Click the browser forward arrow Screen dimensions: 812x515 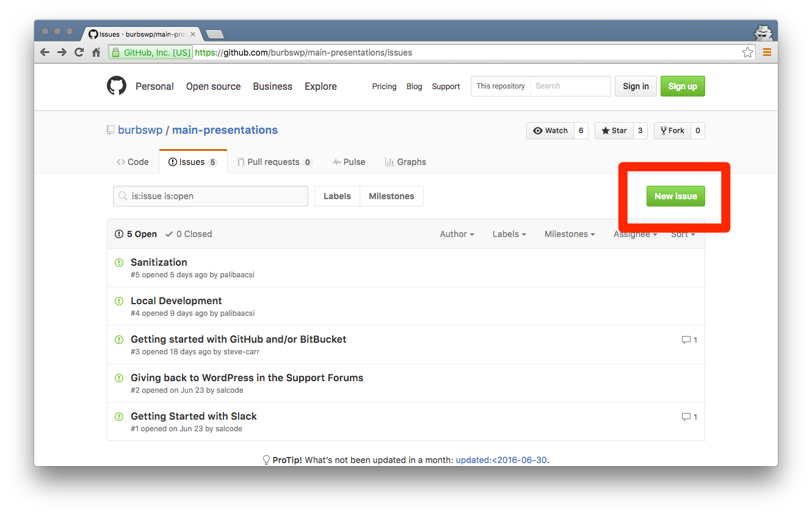pyautogui.click(x=62, y=53)
